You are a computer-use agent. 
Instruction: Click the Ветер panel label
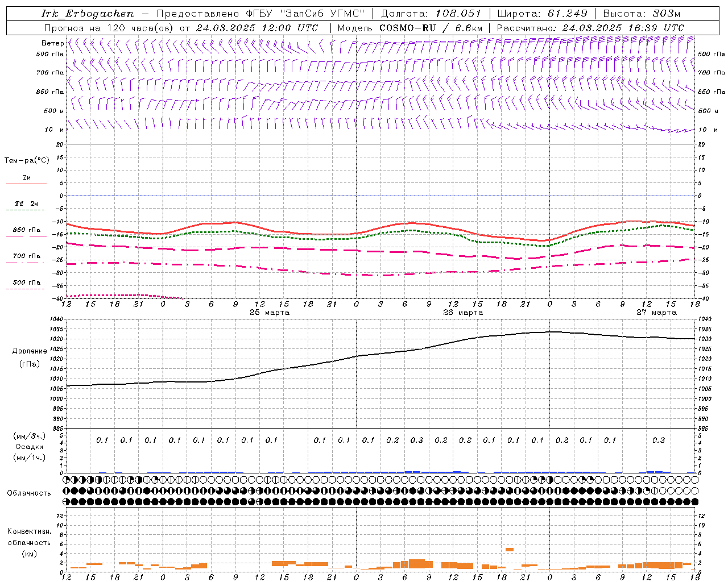tap(52, 43)
